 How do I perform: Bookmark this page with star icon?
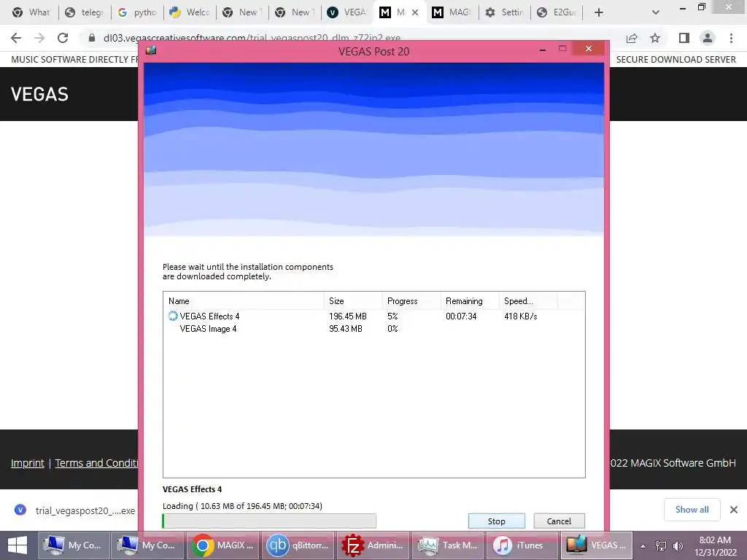pyautogui.click(x=655, y=38)
